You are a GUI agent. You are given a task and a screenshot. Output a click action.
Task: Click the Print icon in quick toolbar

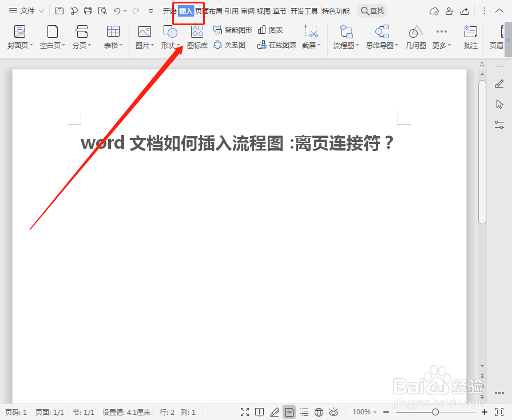point(88,11)
